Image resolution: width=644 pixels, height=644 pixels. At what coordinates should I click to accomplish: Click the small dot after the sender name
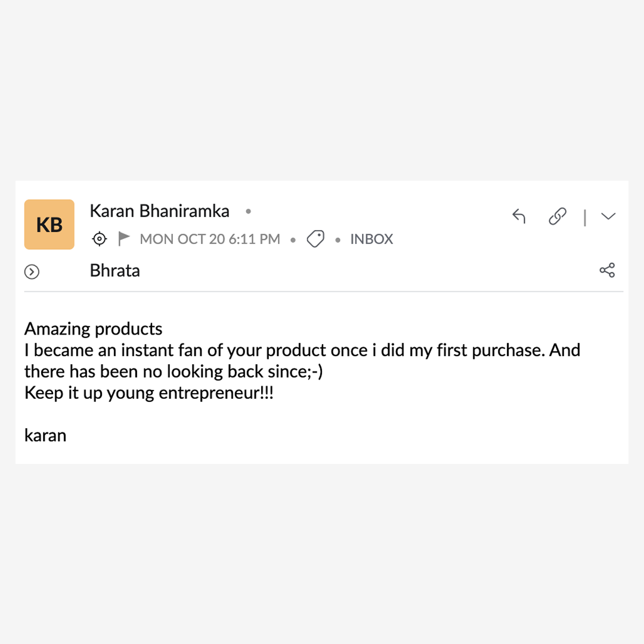pyautogui.click(x=249, y=211)
